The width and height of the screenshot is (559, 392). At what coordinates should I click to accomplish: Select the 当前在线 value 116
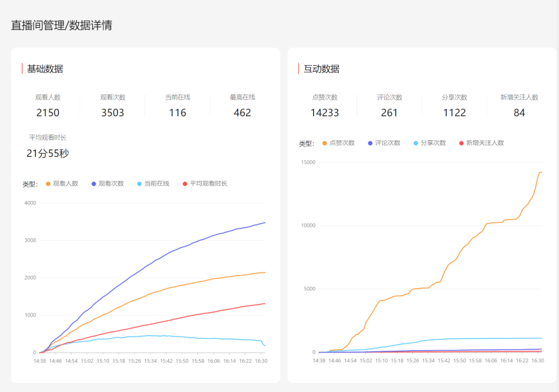178,113
